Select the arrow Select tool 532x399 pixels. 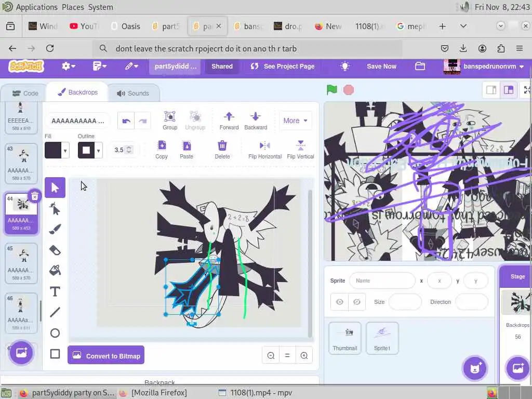click(55, 187)
